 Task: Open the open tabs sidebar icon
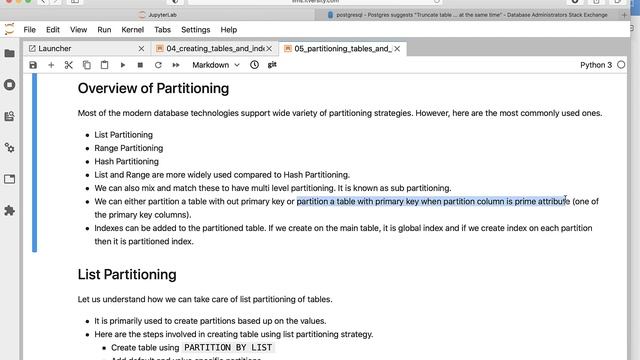(x=9, y=179)
